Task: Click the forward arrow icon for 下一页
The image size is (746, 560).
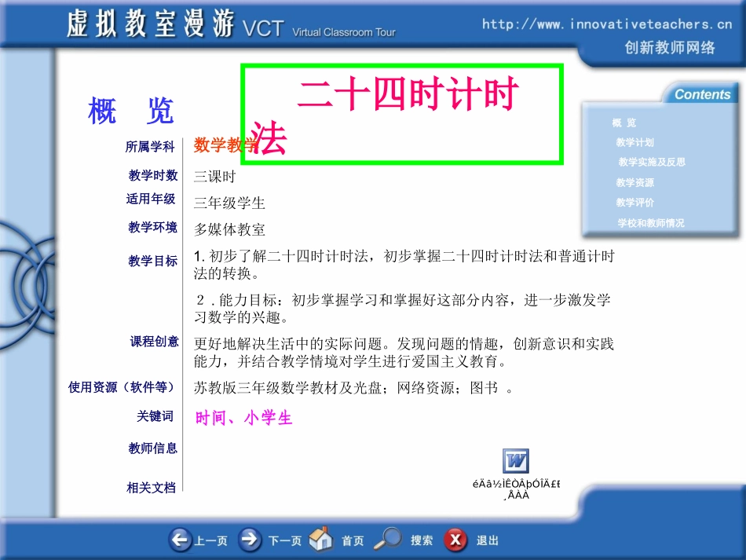Action: (x=250, y=540)
